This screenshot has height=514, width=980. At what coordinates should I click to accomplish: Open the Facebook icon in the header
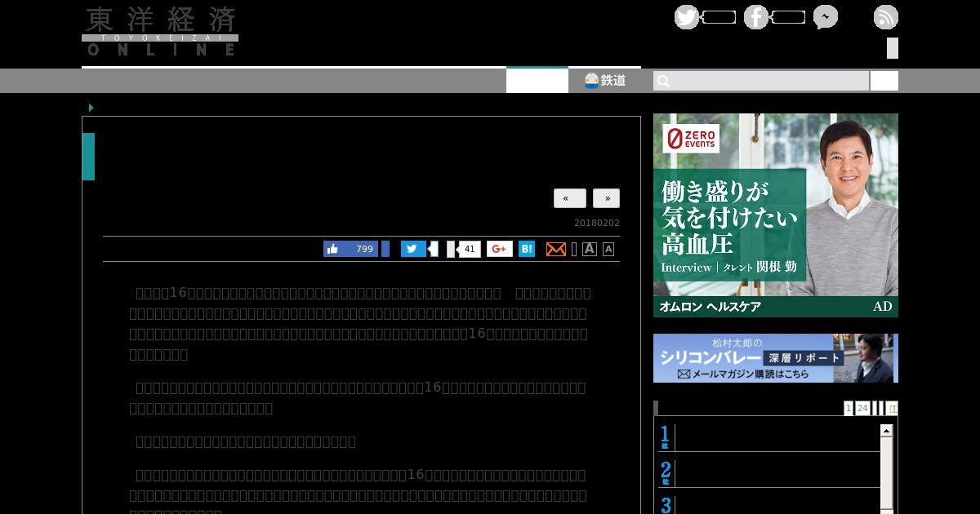(755, 17)
